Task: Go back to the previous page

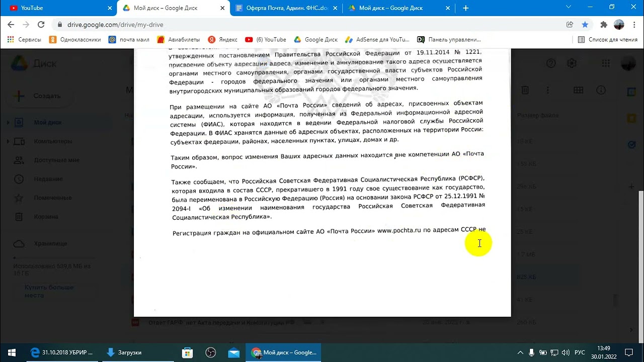Action: click(11, 25)
